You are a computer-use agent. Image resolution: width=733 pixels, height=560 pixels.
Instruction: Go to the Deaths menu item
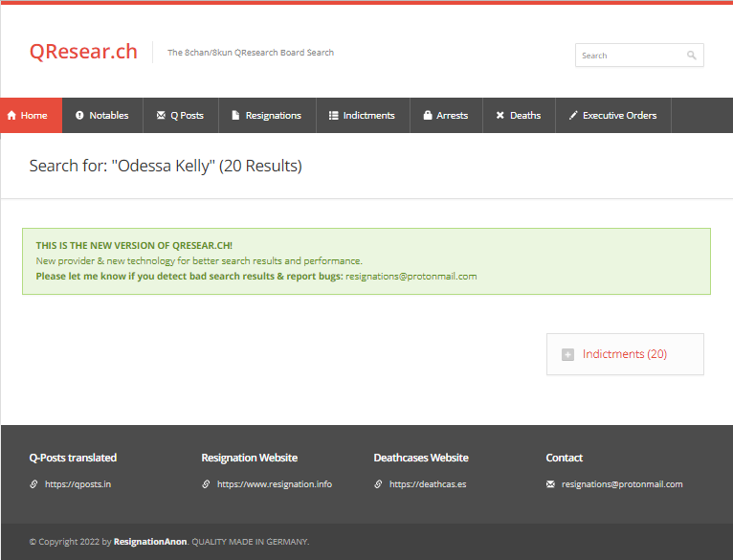point(519,115)
